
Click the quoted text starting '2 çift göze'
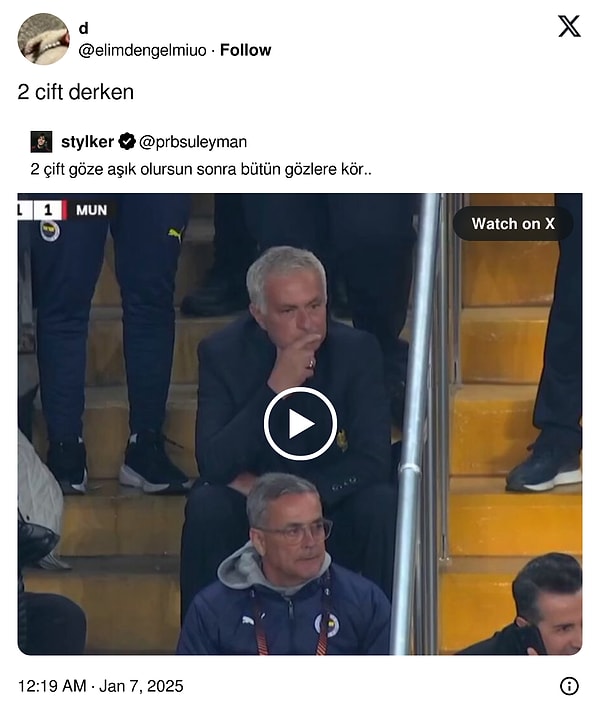[201, 169]
